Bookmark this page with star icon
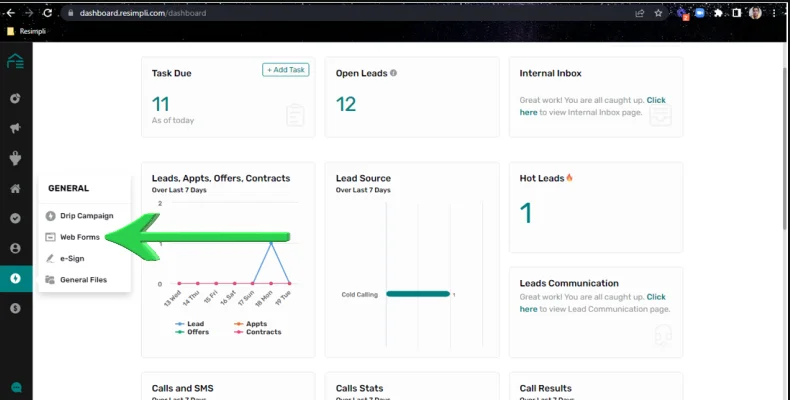Viewport: 790px width, 400px height. 658,13
